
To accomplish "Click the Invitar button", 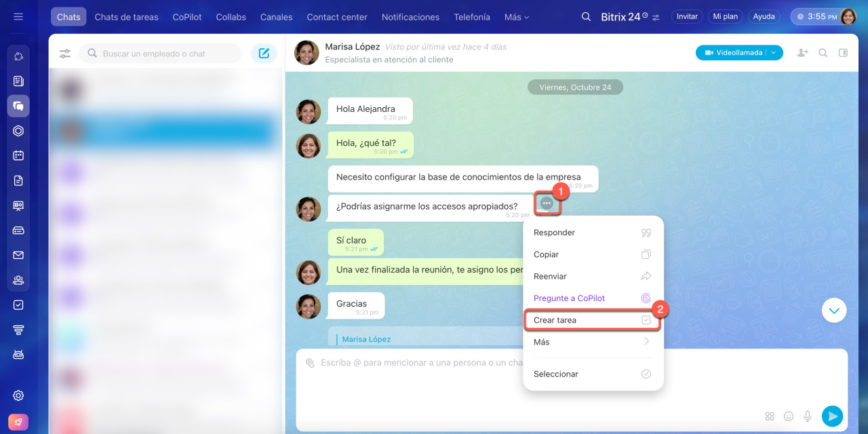I will pyautogui.click(x=687, y=17).
